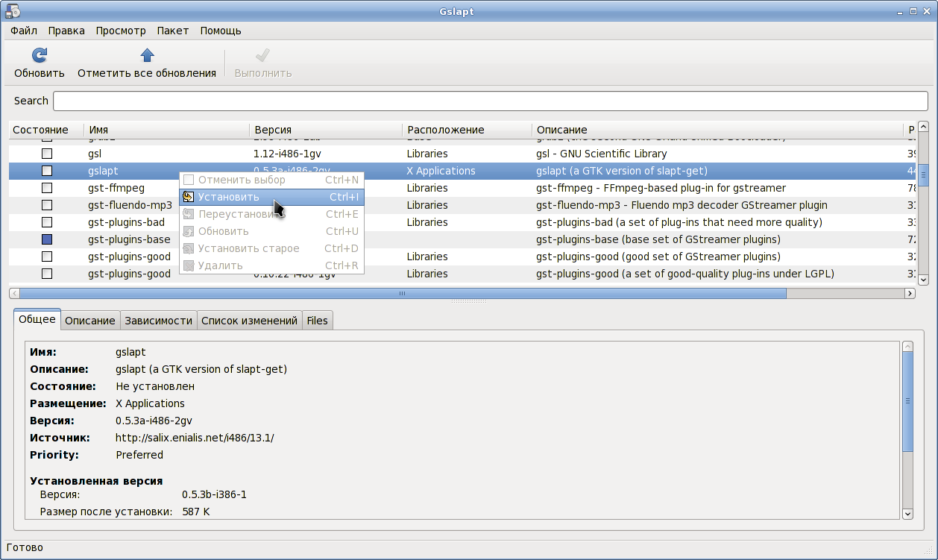938x560 pixels.
Task: Click the Готово status bar text
Action: pyautogui.click(x=25, y=547)
